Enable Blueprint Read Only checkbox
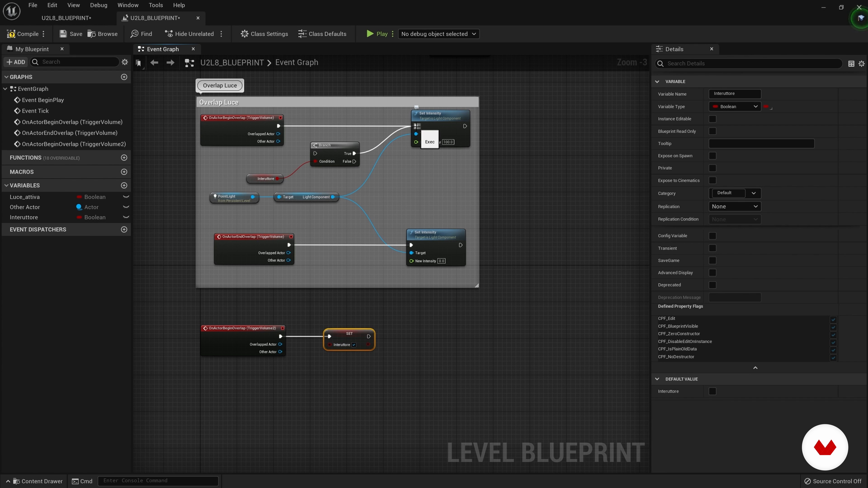Screen dimensions: 868x488 [712, 131]
